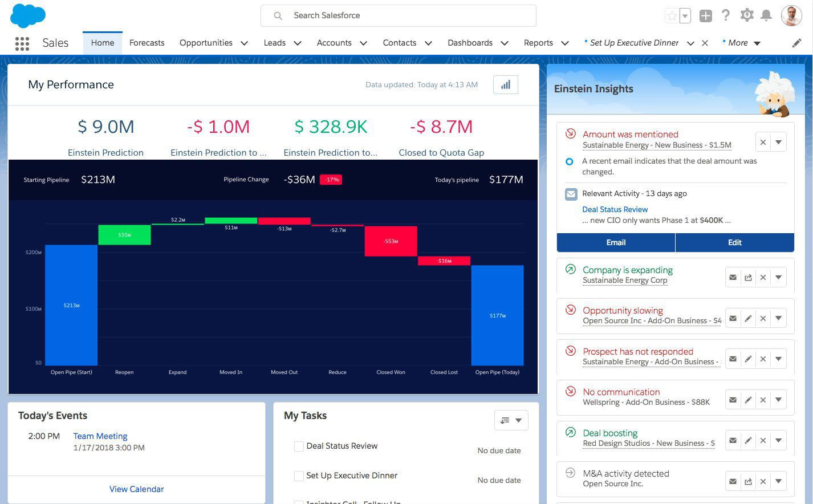The height and width of the screenshot is (504, 813).
Task: Click the chart icon in My Performance
Action: click(505, 85)
